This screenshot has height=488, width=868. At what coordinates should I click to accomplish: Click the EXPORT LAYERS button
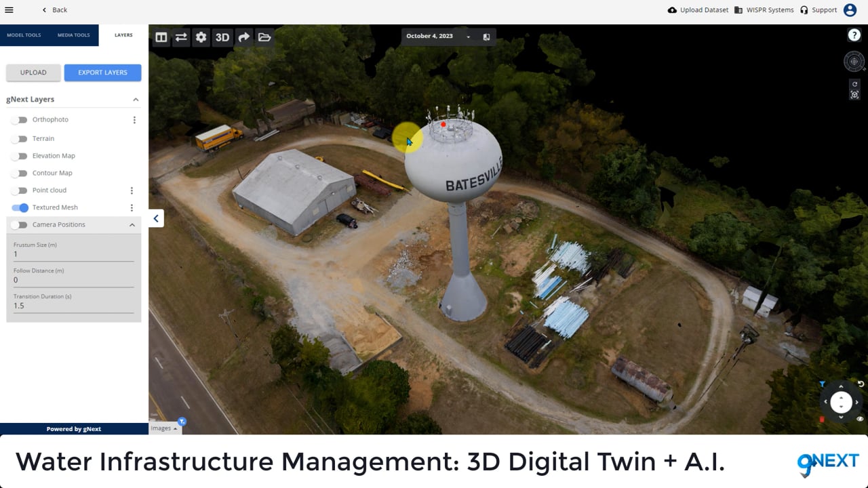click(102, 73)
